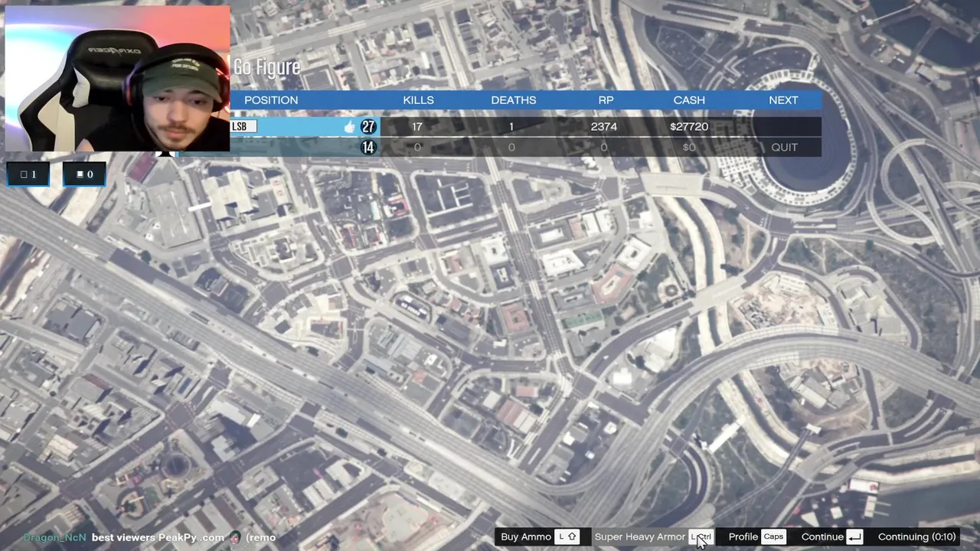Image resolution: width=980 pixels, height=551 pixels.
Task: Choose Buy Ammo option
Action: [x=525, y=536]
